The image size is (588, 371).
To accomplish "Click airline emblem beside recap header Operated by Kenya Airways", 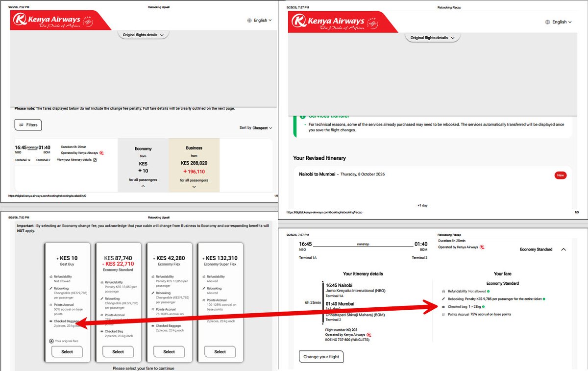I will (x=482, y=247).
